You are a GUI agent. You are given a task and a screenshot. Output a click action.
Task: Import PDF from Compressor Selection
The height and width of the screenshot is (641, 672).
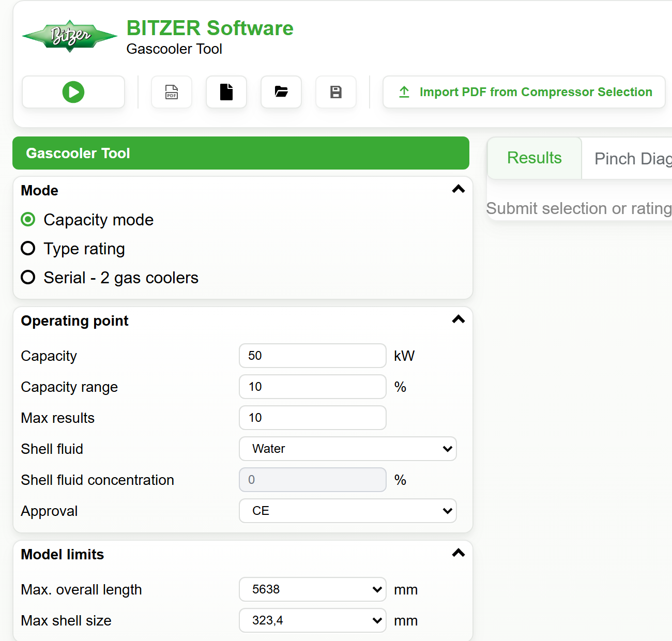pyautogui.click(x=524, y=92)
